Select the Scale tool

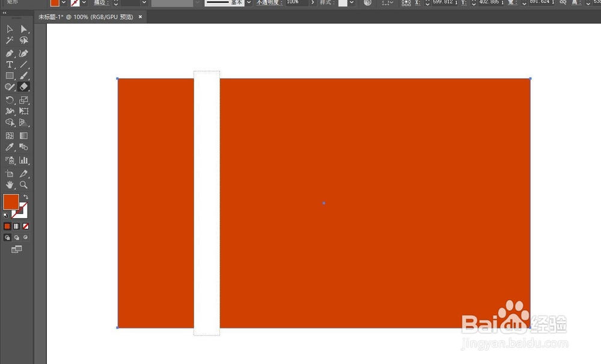[24, 100]
